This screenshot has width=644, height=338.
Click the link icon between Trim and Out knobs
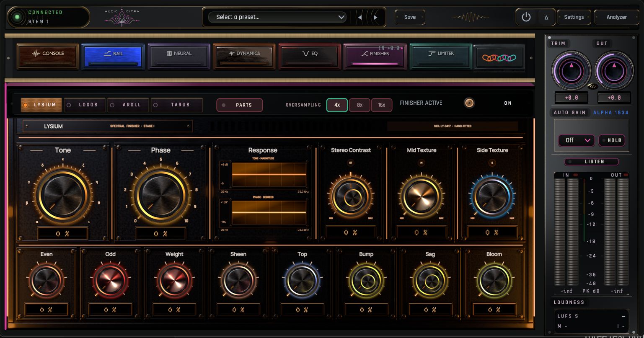[592, 87]
